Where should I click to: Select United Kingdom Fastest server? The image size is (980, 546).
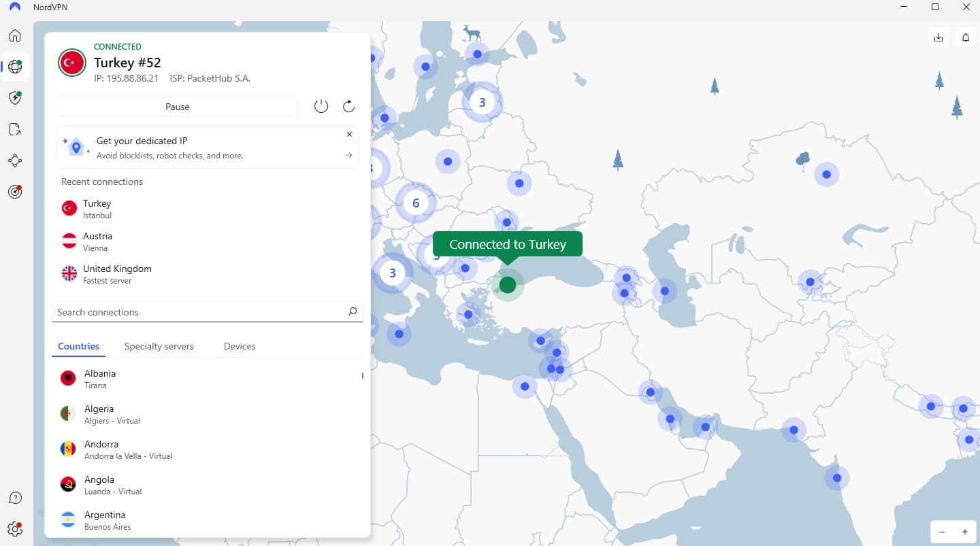[208, 274]
